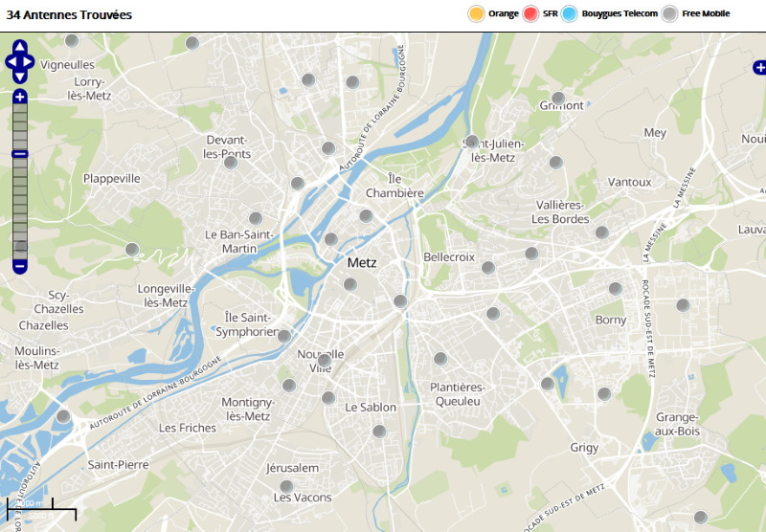
Task: Select the antenna marker near Vigneulles
Action: tap(72, 41)
